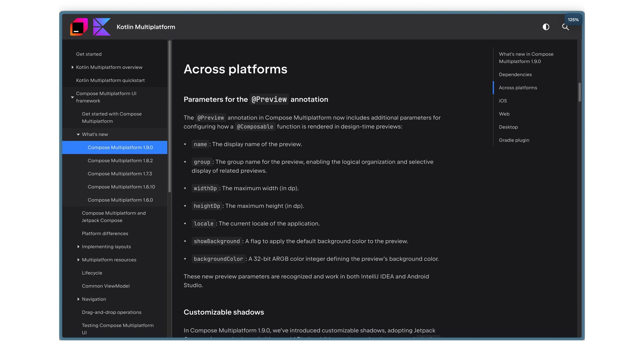
Task: Click the Kotlin logo icon
Action: [102, 27]
